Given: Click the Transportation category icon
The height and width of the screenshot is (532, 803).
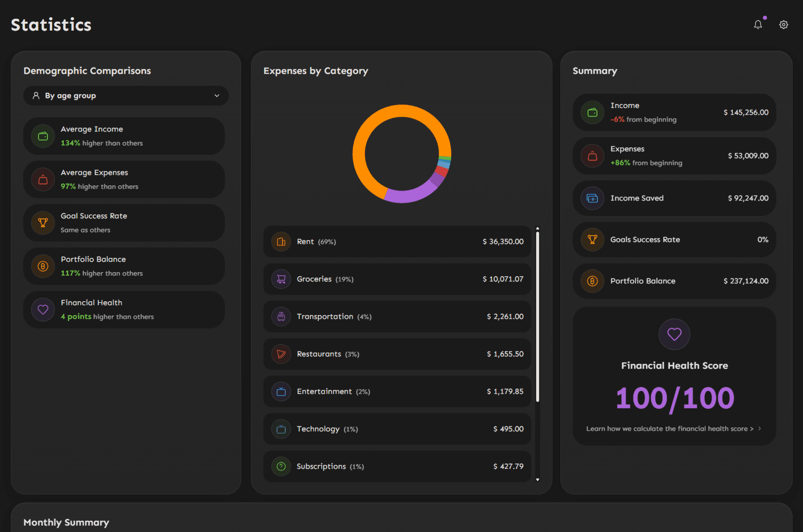Looking at the screenshot, I should (281, 317).
